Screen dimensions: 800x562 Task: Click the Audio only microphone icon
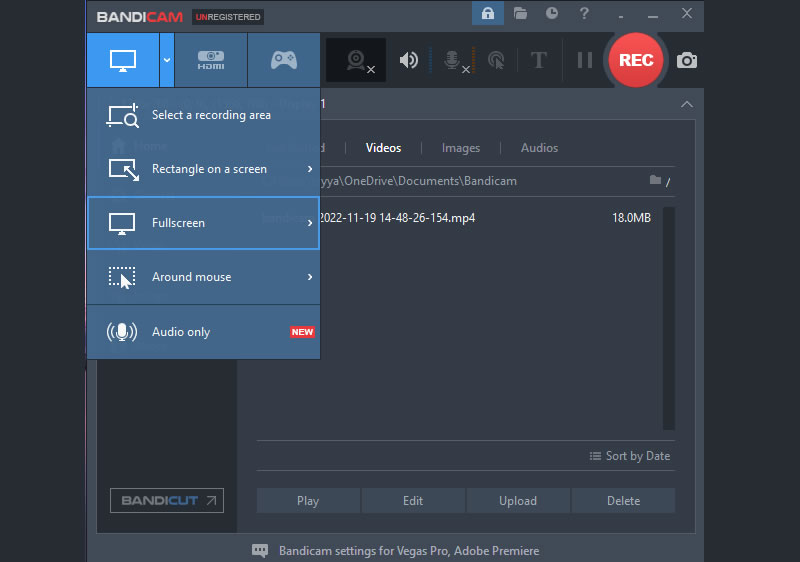point(122,332)
